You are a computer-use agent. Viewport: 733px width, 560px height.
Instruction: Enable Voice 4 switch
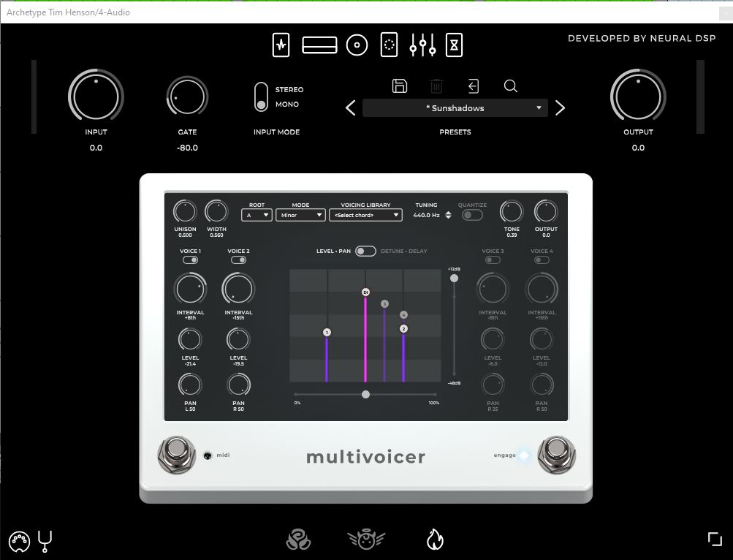point(542,260)
